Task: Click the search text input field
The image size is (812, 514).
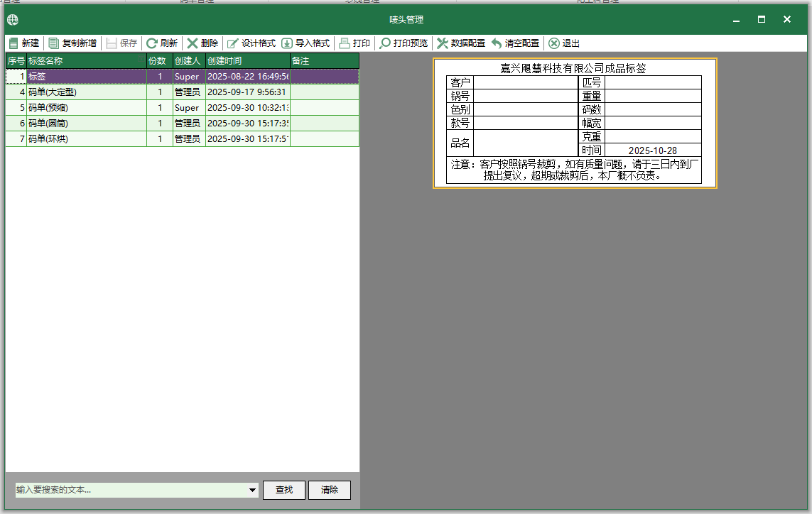Action: point(131,490)
